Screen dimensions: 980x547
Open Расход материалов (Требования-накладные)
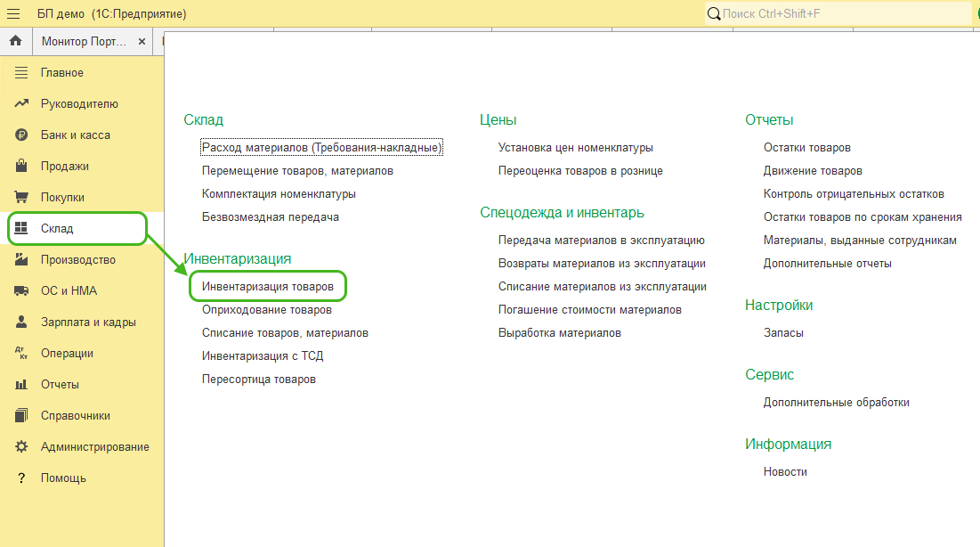[x=321, y=148]
